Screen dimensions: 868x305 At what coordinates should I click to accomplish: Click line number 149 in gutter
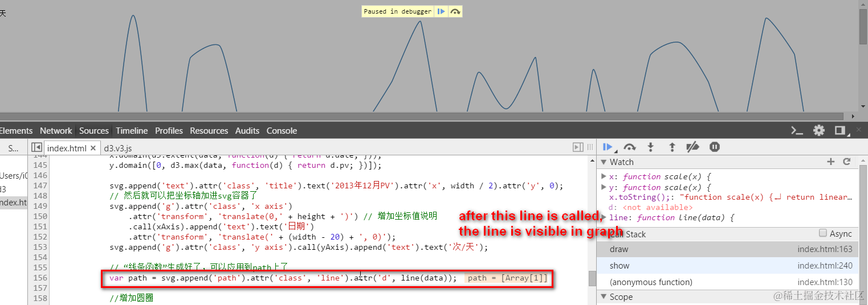[40, 206]
